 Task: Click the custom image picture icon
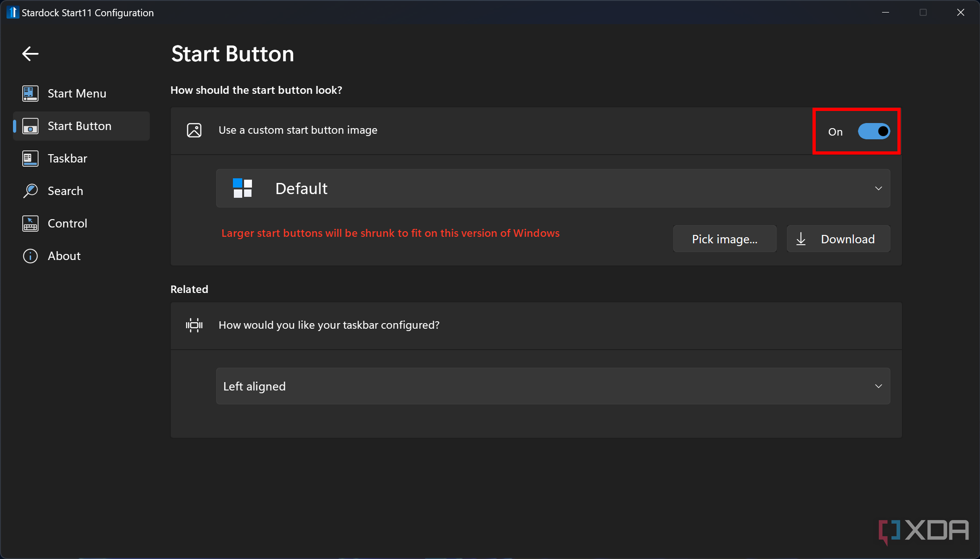pos(194,130)
